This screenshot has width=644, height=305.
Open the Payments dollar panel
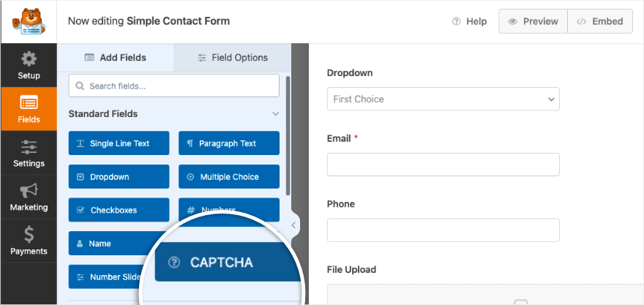(29, 241)
